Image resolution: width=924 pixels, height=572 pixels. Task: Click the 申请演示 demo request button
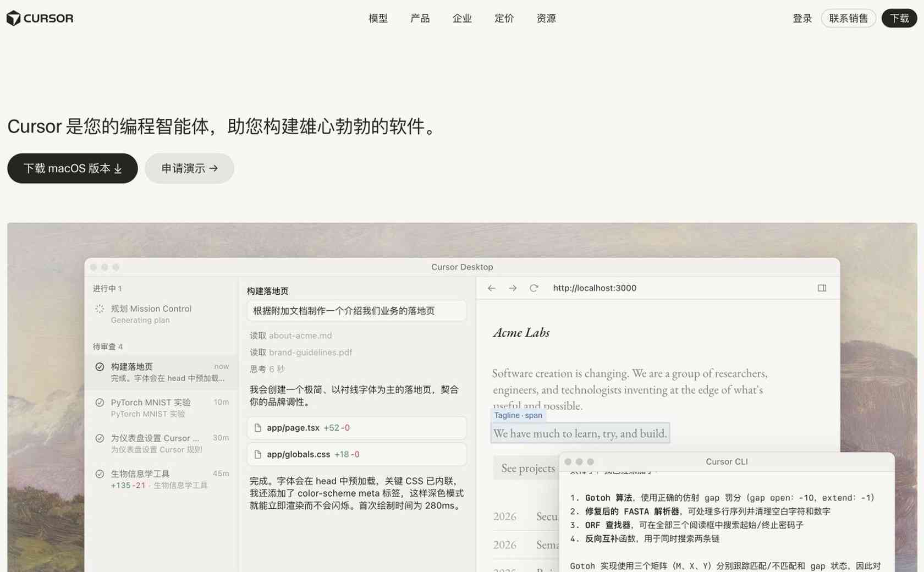click(189, 168)
